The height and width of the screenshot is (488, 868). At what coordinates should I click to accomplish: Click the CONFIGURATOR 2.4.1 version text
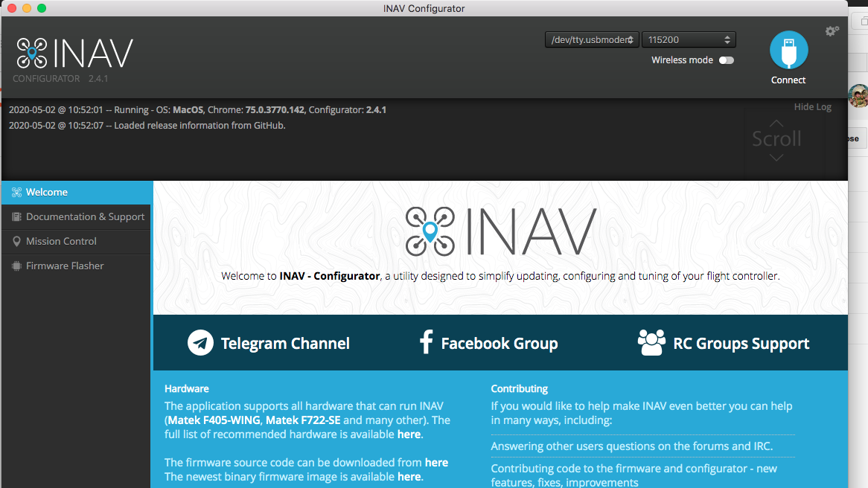60,79
